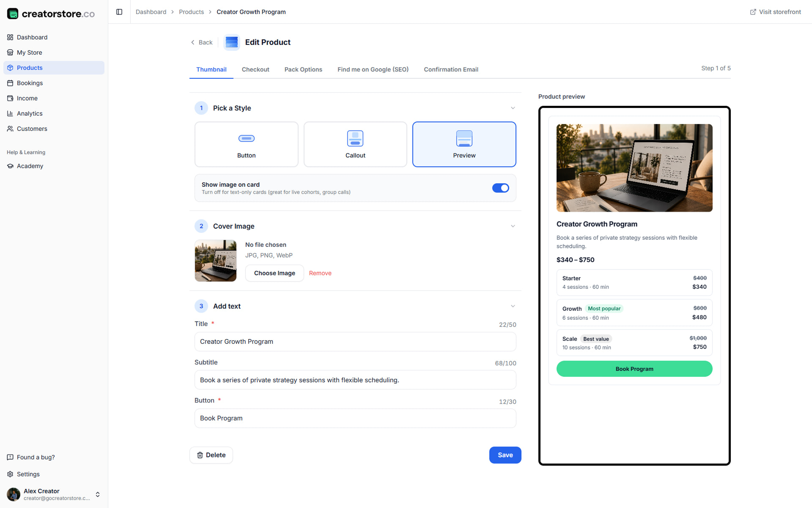Open Dashboard in the sidebar
812x508 pixels.
tap(54, 37)
